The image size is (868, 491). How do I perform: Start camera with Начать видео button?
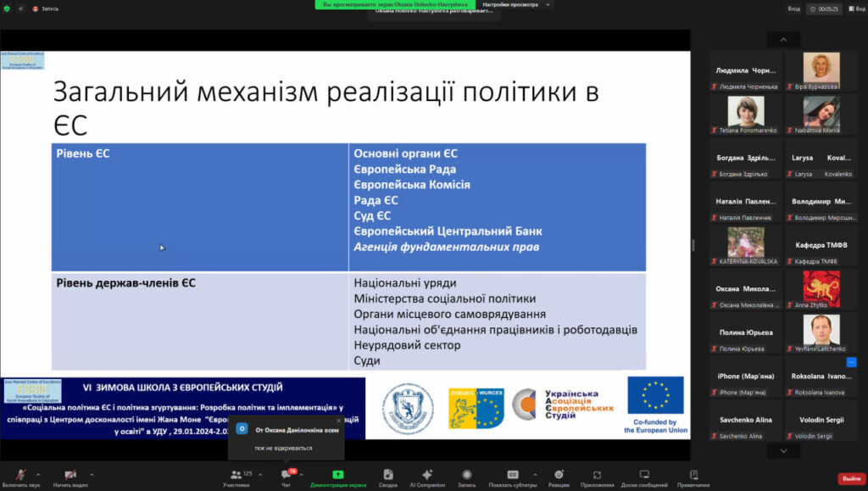[70, 475]
